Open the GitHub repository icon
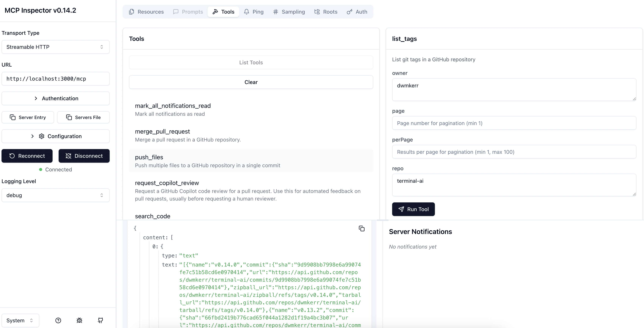Screen dimensions: 644x328 pyautogui.click(x=100, y=320)
